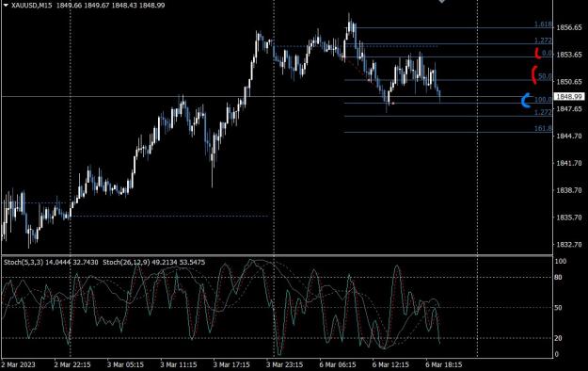This screenshot has width=588, height=371.
Task: Select the current price tag 1848.99
Action: point(569,97)
